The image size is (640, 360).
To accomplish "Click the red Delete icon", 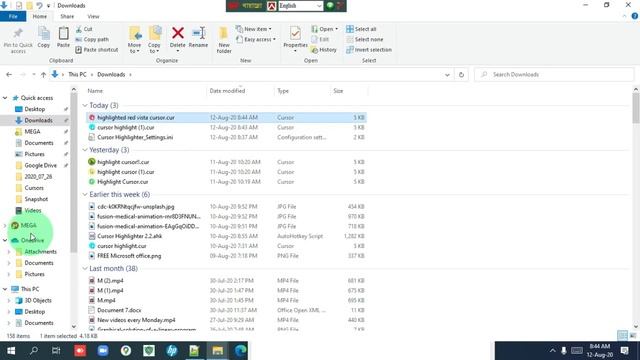I will (178, 33).
